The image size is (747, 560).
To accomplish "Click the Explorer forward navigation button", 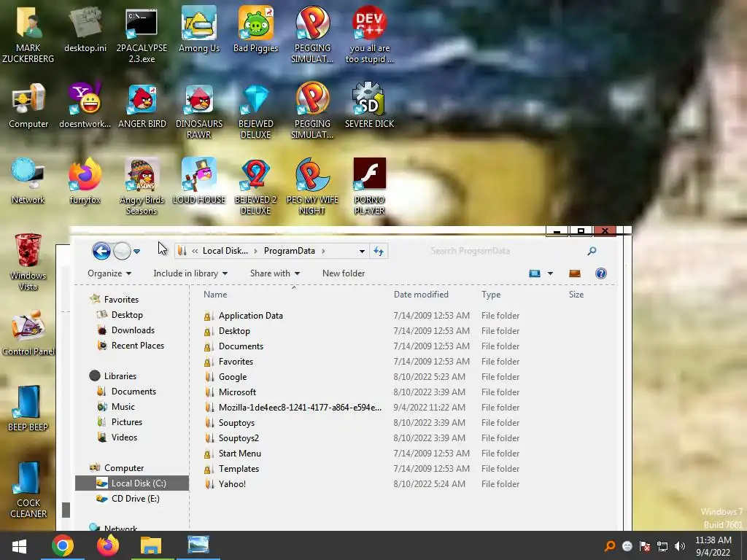I will pyautogui.click(x=122, y=251).
